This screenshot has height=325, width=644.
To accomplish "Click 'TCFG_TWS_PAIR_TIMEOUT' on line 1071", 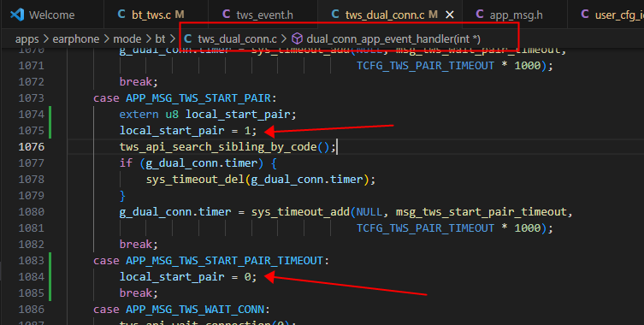I will point(425,66).
